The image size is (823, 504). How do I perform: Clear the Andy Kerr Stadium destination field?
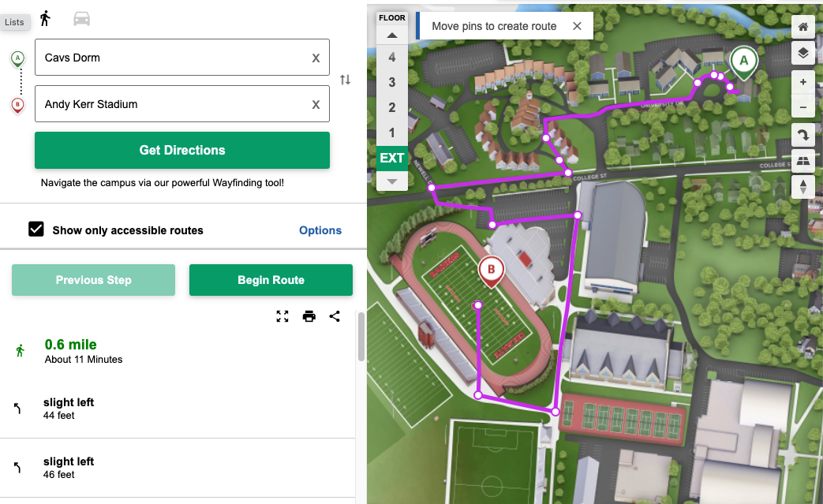pyautogui.click(x=316, y=104)
